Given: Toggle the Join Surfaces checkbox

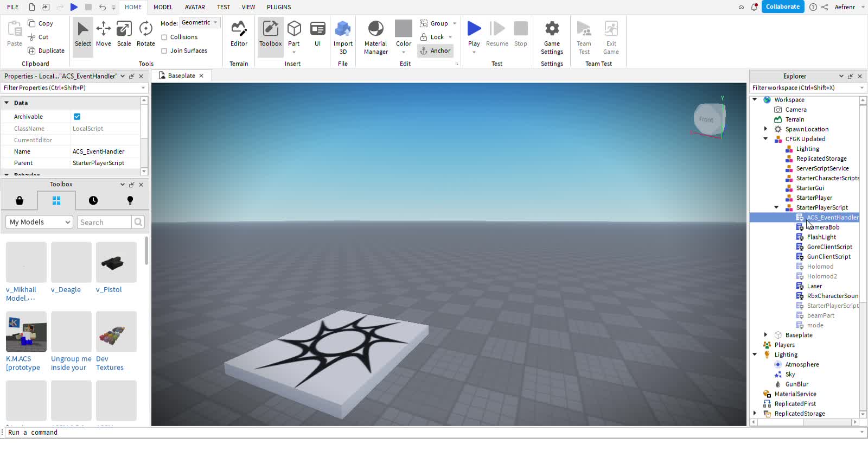Looking at the screenshot, I should 164,51.
